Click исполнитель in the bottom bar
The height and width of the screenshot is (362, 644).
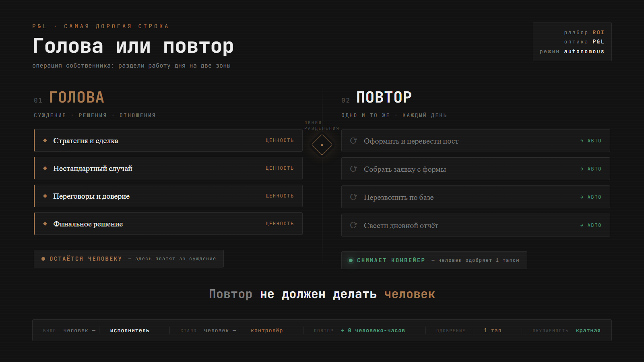[x=130, y=331]
